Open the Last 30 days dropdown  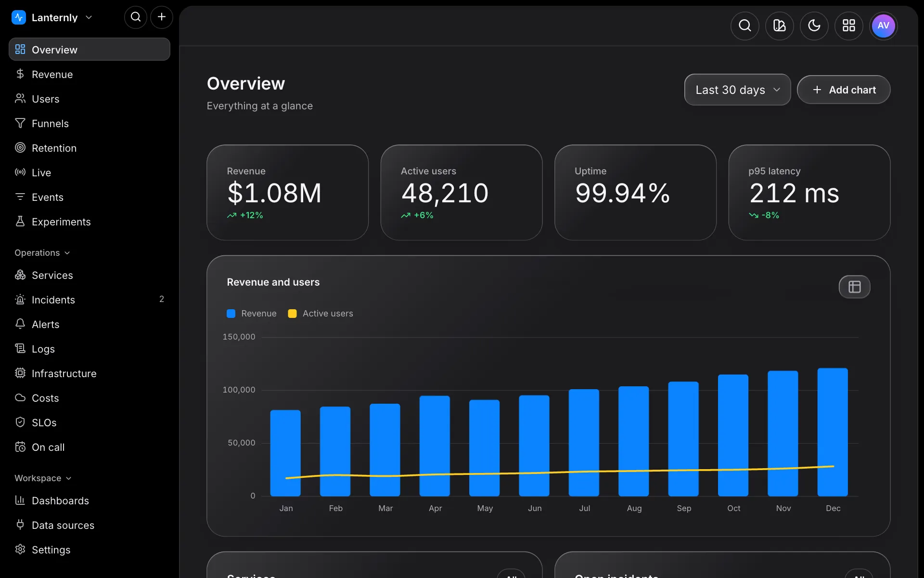click(x=737, y=90)
